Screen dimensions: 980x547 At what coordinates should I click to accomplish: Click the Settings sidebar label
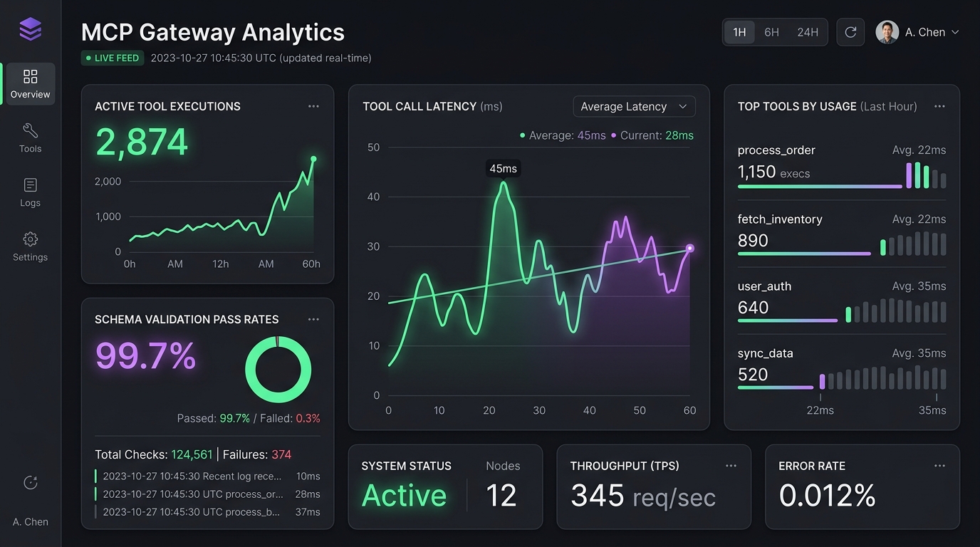30,257
